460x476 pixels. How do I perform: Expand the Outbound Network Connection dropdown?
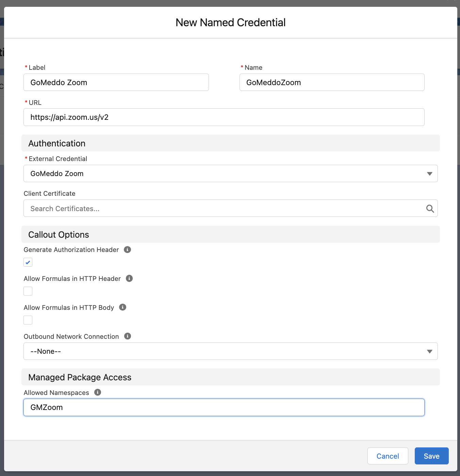pyautogui.click(x=230, y=351)
